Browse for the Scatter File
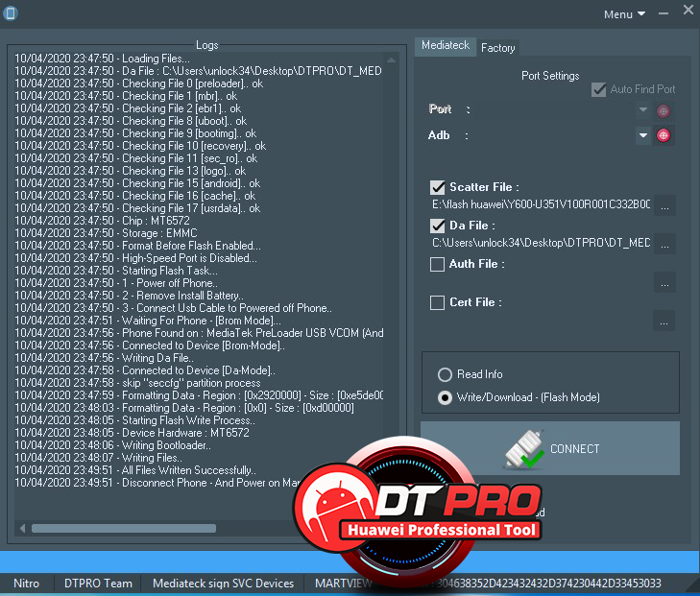Viewport: 700px width, 596px height. (x=664, y=205)
